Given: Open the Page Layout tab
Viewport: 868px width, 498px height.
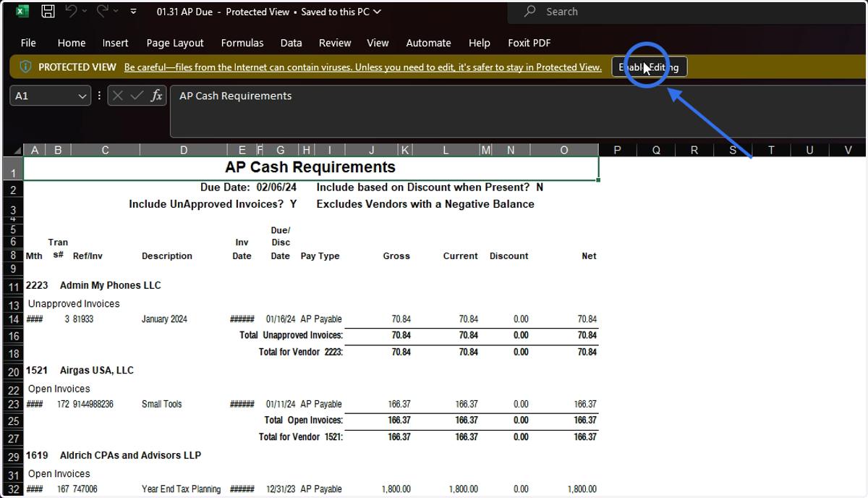Looking at the screenshot, I should point(175,43).
